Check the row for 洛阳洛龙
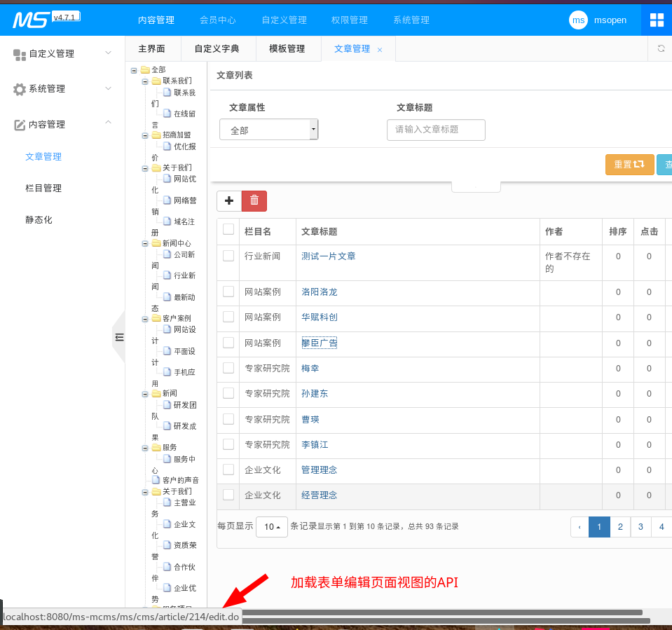 pos(228,292)
